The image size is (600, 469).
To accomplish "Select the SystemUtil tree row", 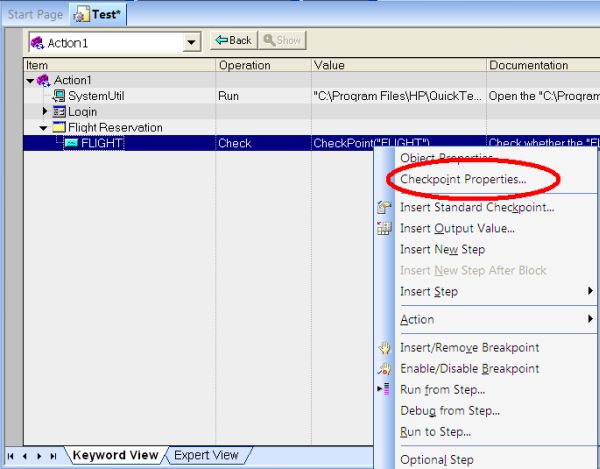I will coord(96,96).
